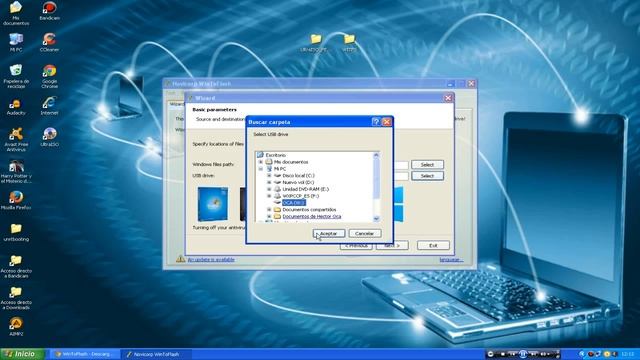The image size is (640, 360).
Task: Open the Internet Explorer desktop shortcut
Action: click(49, 106)
